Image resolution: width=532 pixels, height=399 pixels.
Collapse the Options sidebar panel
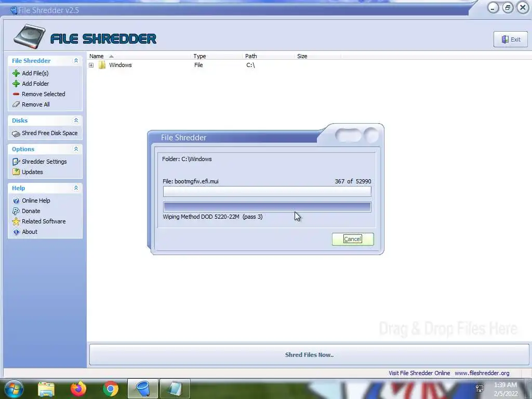(x=76, y=149)
